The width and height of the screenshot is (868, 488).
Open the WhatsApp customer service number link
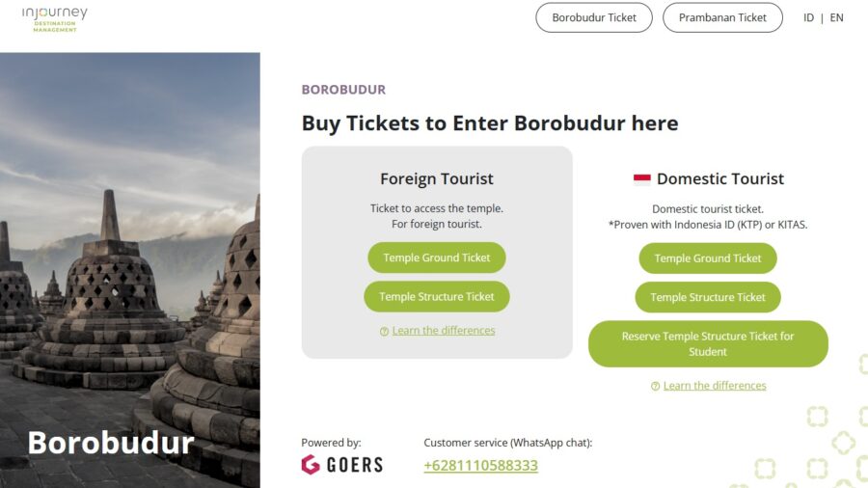pyautogui.click(x=480, y=466)
